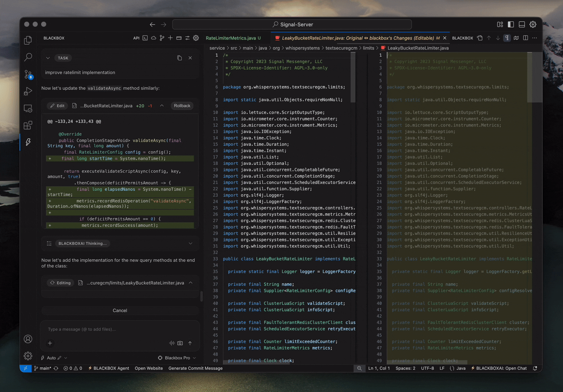Click the camera screenshot icon in chat input
The image size is (563, 392).
[x=180, y=343]
